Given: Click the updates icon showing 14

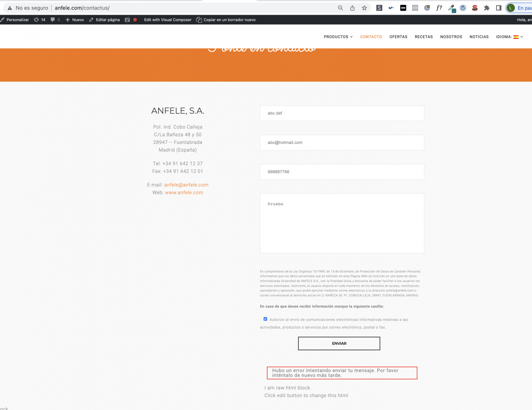Looking at the screenshot, I should click(39, 20).
